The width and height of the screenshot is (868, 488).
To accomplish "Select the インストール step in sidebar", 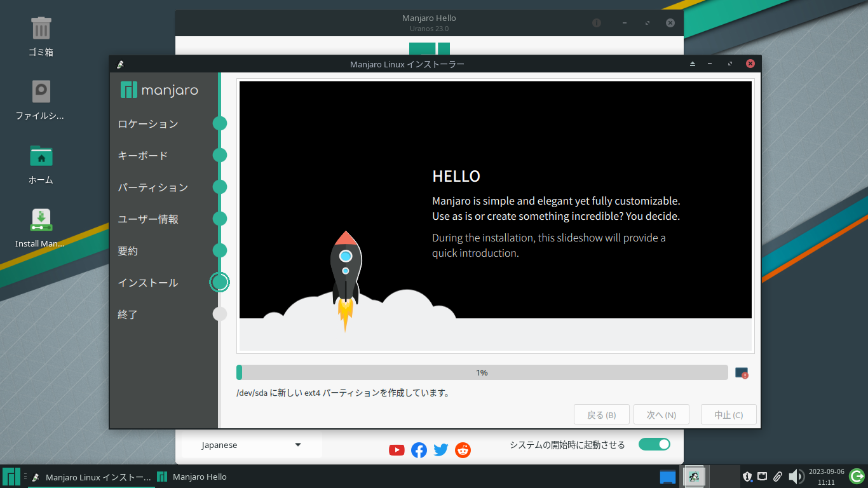I will [148, 283].
